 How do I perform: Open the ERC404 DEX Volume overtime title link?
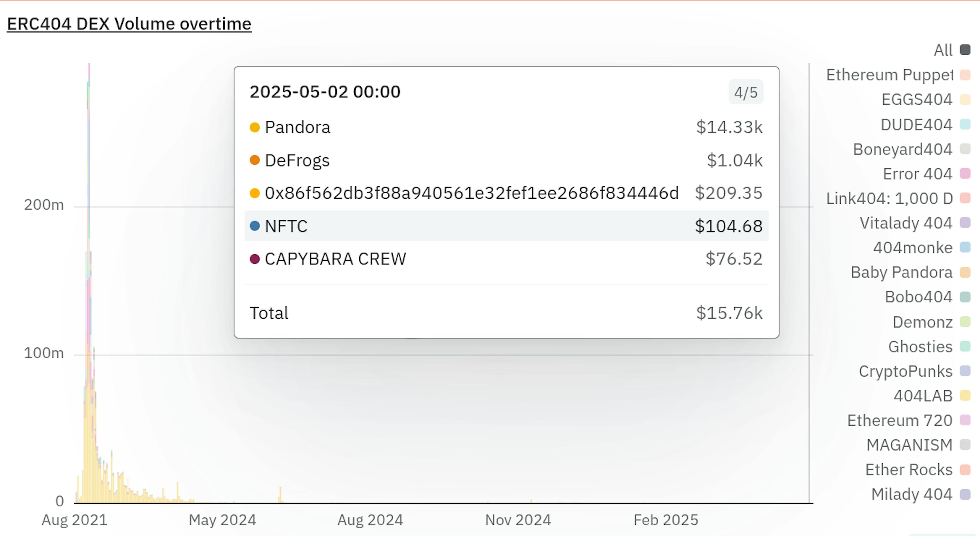point(129,24)
